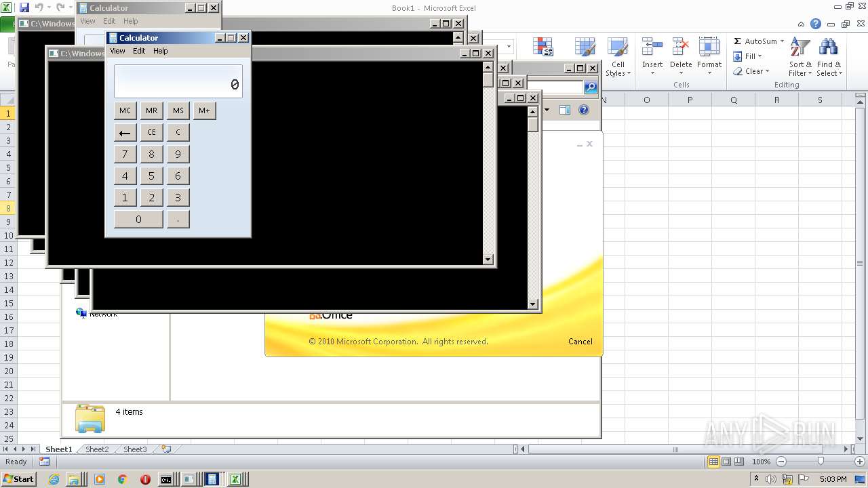The width and height of the screenshot is (868, 488).
Task: Click the Calculator display field
Action: (x=178, y=81)
